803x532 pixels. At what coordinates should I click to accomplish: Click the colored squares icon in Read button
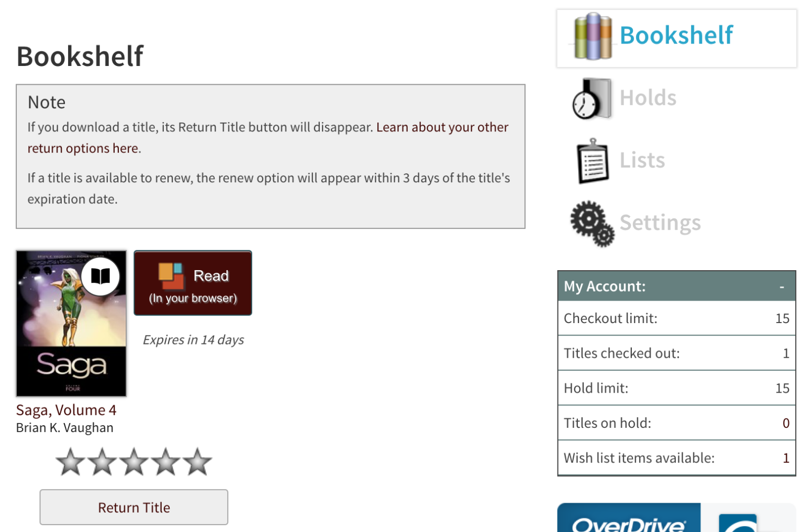(x=171, y=276)
